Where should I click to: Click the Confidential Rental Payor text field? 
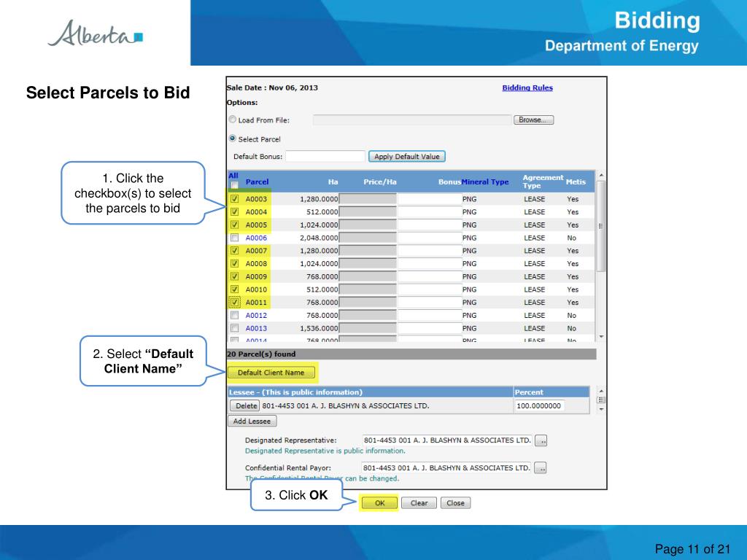(446, 468)
